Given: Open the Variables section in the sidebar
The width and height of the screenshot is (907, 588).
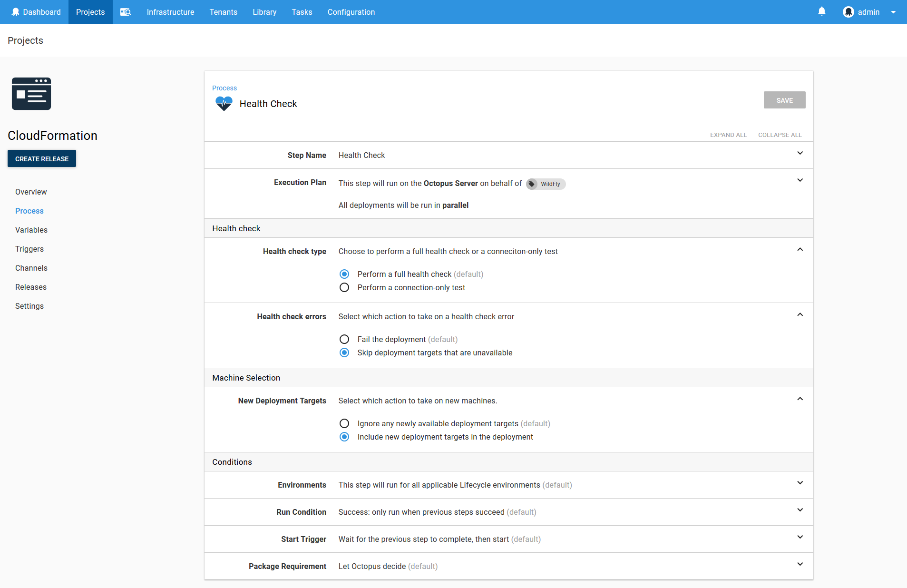Looking at the screenshot, I should [31, 230].
